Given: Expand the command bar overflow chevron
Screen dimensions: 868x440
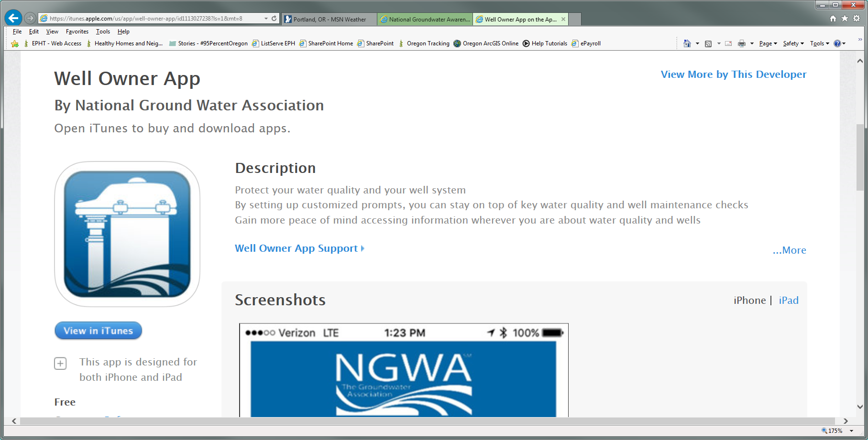Looking at the screenshot, I should 860,40.
